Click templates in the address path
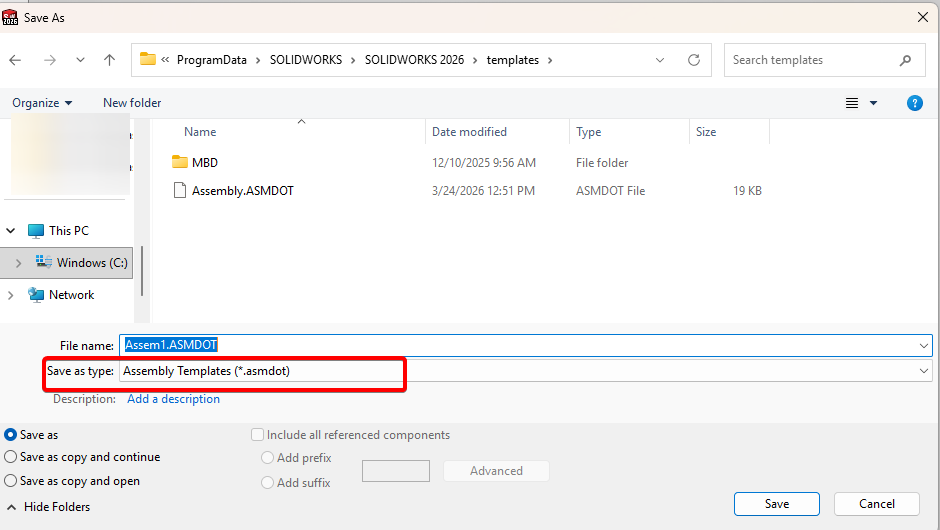Screen dimensions: 940x530 [x=513, y=60]
